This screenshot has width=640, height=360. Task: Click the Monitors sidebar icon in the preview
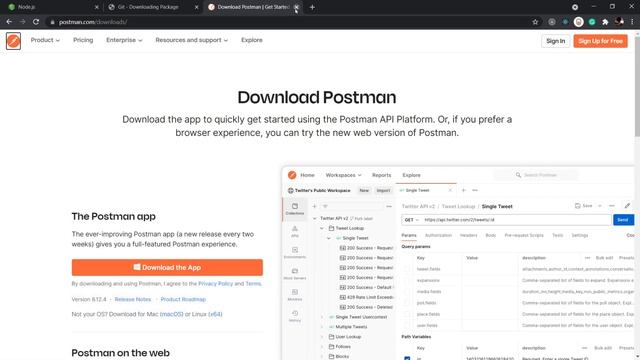[295, 295]
